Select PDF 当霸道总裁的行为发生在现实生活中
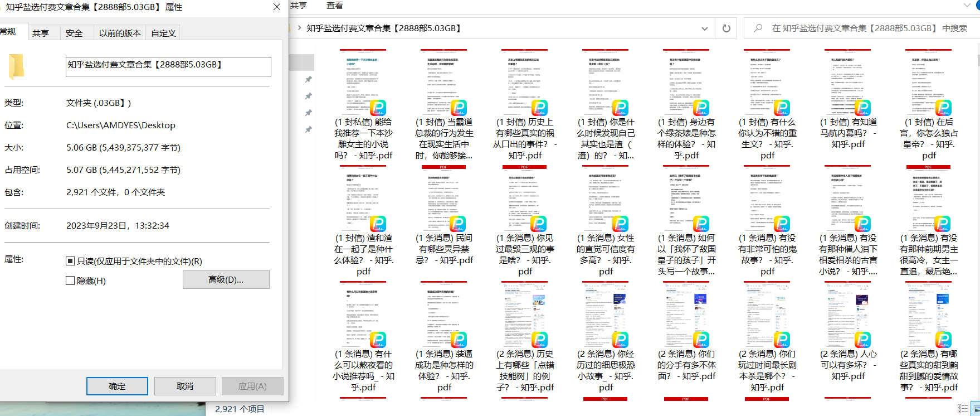980x416 pixels. [444, 105]
